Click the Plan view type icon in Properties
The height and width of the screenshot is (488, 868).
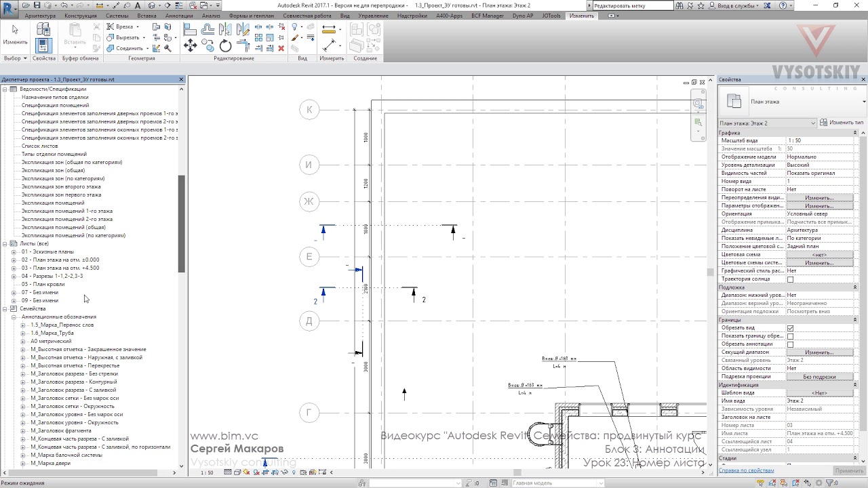(x=734, y=101)
